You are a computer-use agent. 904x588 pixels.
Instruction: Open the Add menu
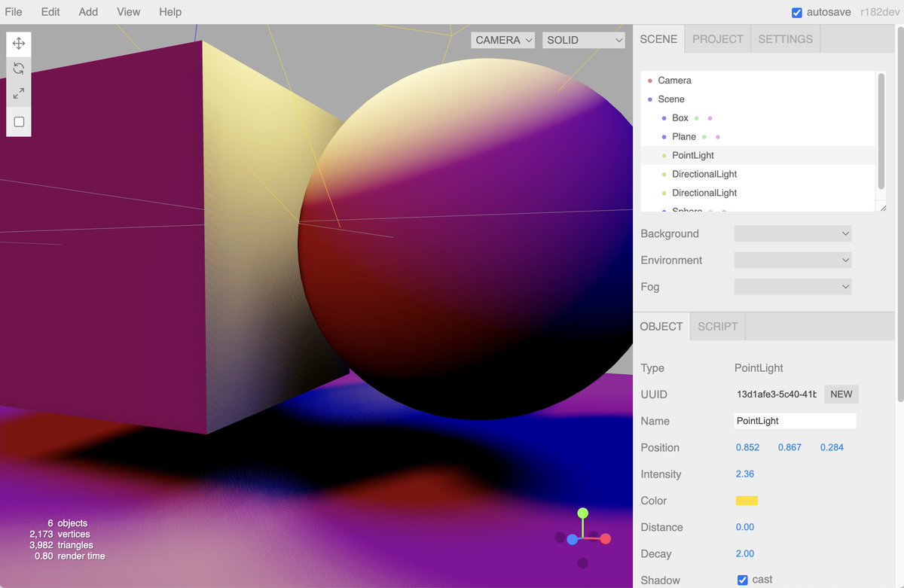(88, 12)
